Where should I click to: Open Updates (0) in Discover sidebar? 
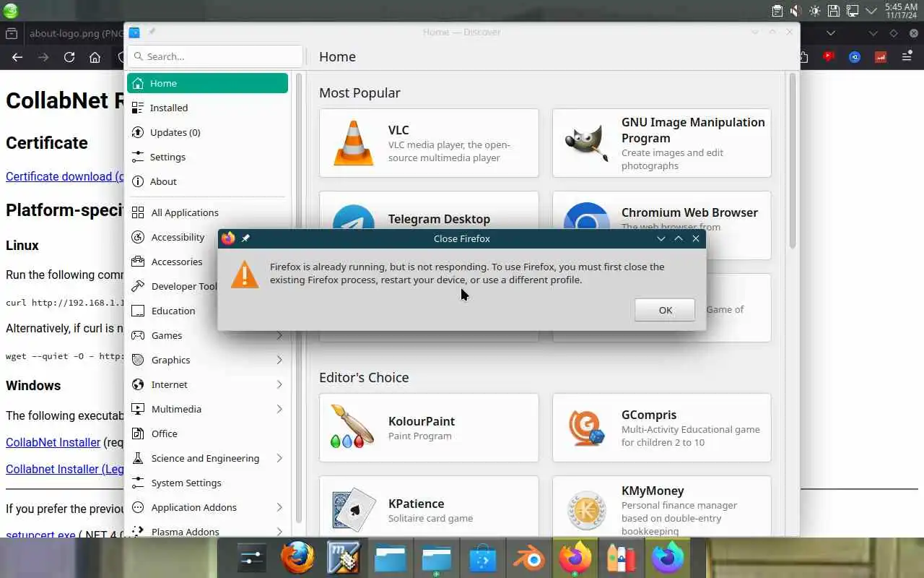pyautogui.click(x=207, y=132)
